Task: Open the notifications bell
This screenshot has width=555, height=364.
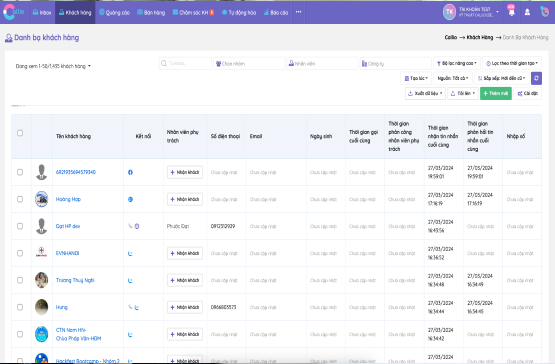Action: (511, 12)
